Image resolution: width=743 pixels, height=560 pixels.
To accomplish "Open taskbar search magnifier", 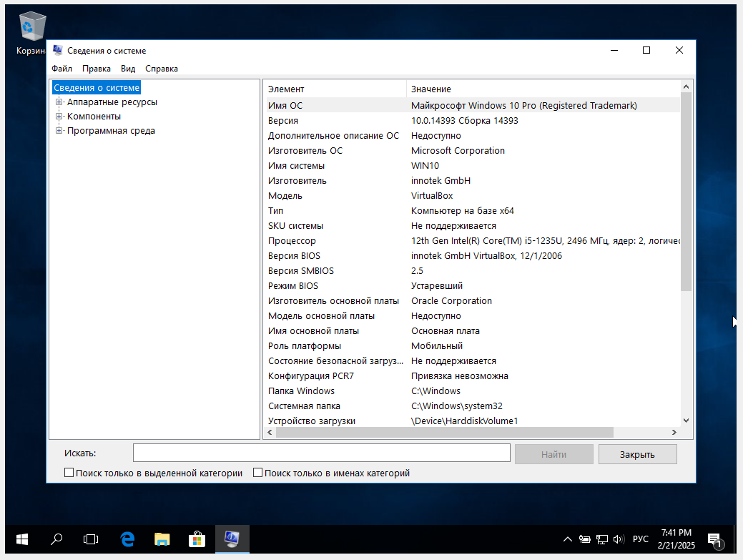I will tap(56, 539).
